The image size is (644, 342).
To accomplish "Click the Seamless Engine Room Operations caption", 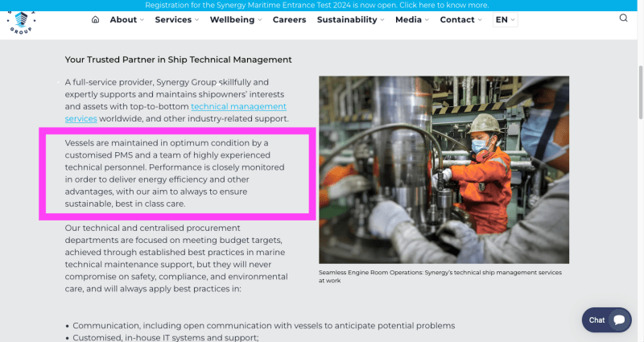I will (440, 276).
